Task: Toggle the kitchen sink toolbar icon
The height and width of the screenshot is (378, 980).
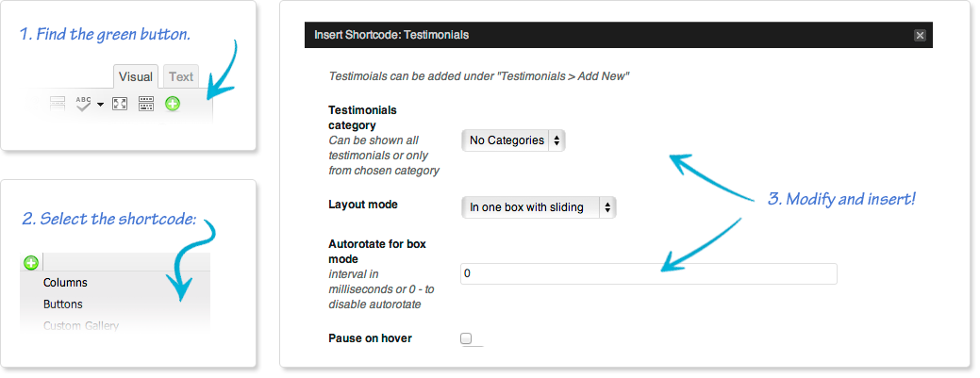Action: (x=145, y=104)
